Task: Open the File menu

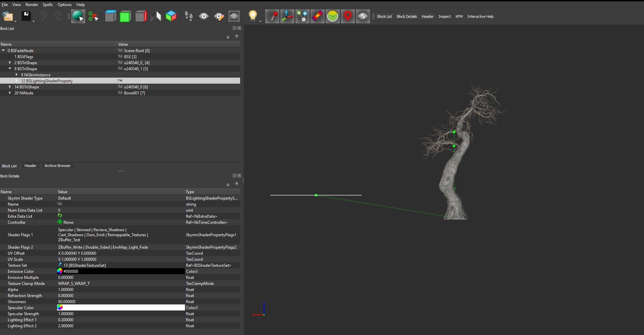Action: click(x=5, y=5)
